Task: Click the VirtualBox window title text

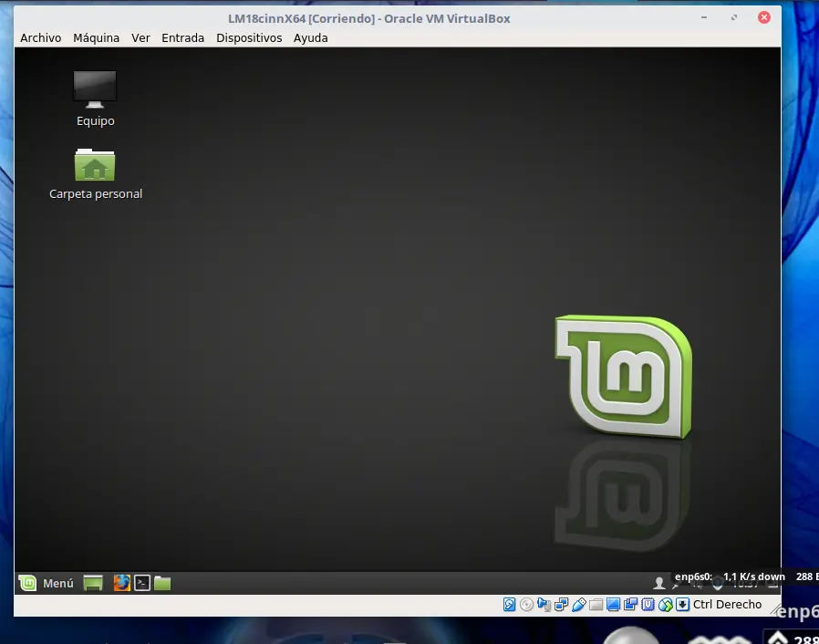Action: pyautogui.click(x=368, y=19)
